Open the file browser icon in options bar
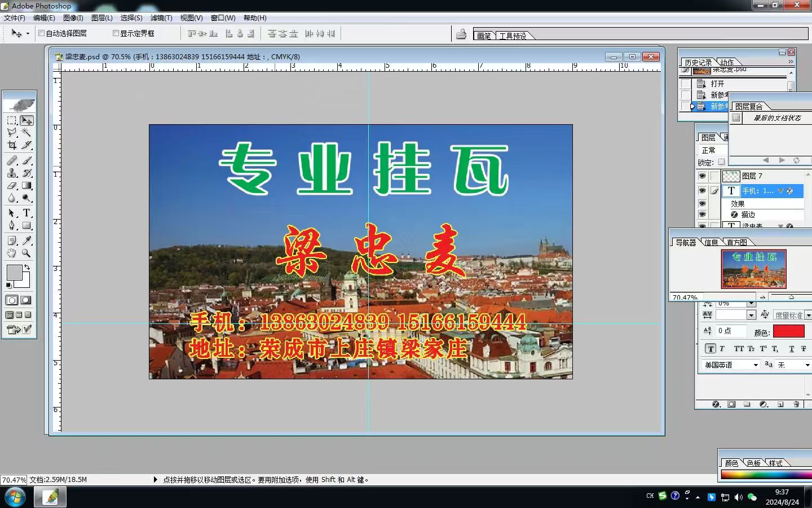This screenshot has height=508, width=812. coord(461,34)
